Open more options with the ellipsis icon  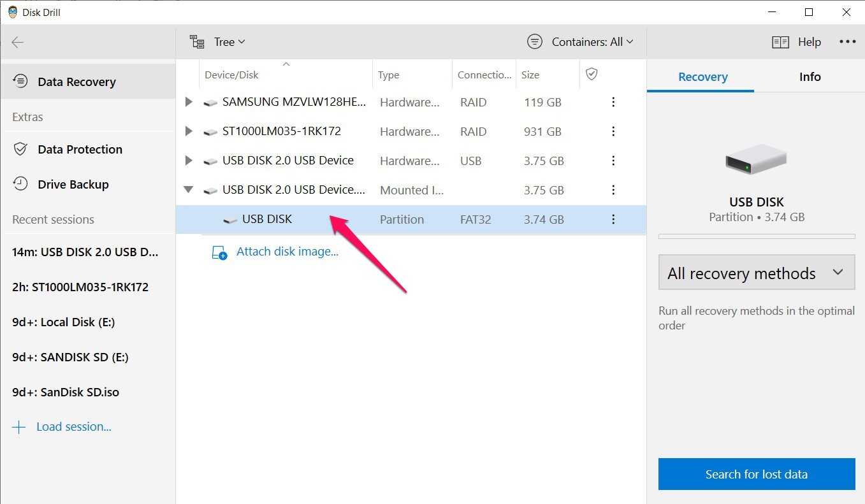848,42
